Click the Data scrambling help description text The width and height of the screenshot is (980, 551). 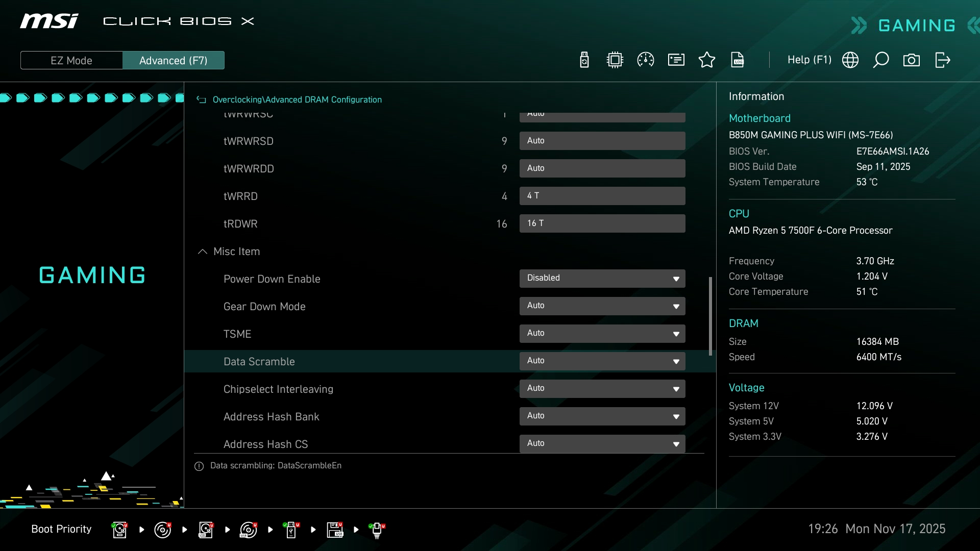[x=276, y=466]
